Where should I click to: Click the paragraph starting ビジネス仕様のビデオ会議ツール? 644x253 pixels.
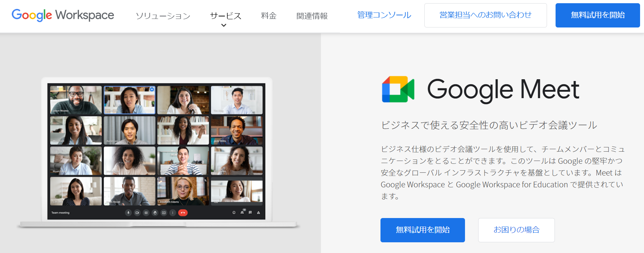(x=502, y=173)
